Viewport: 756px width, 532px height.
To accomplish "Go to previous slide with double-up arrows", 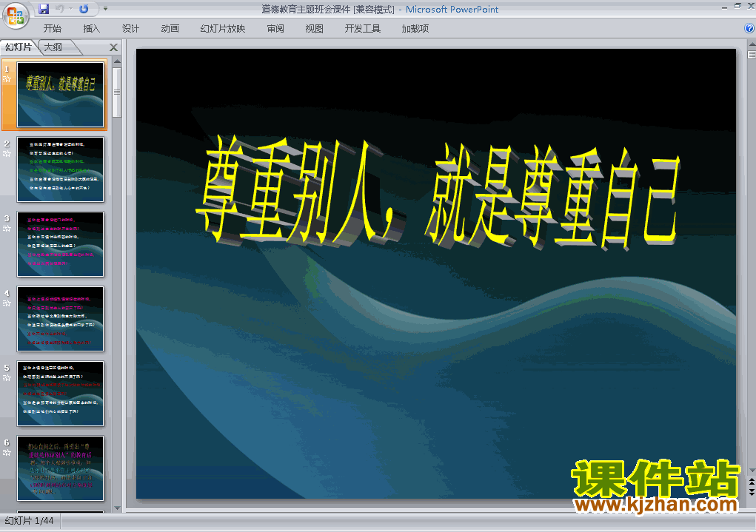I will 752,482.
